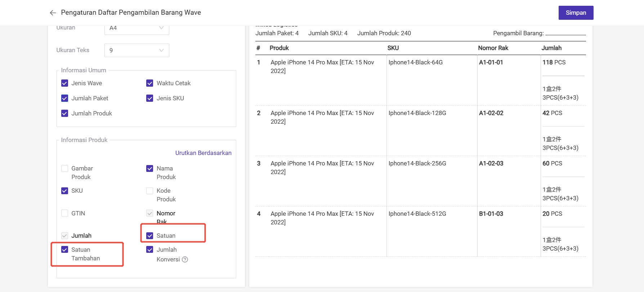Open the Jumlah Konversi help icon

(x=185, y=259)
